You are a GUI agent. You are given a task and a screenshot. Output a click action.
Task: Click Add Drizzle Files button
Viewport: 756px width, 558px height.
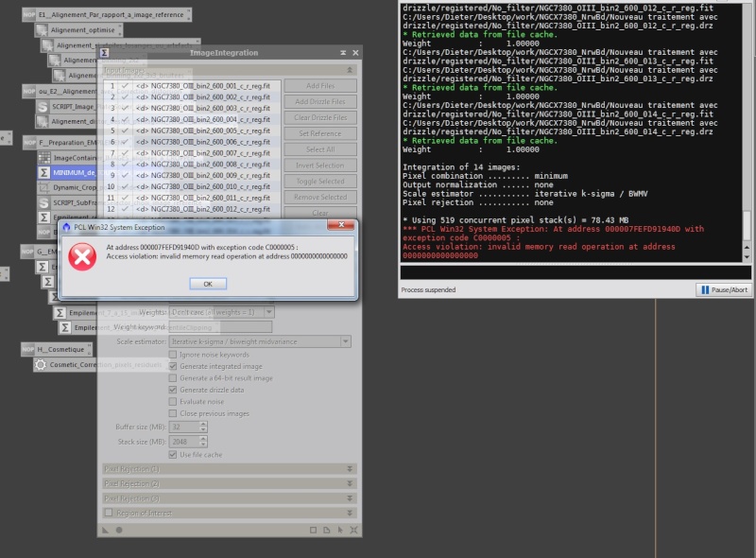[320, 102]
